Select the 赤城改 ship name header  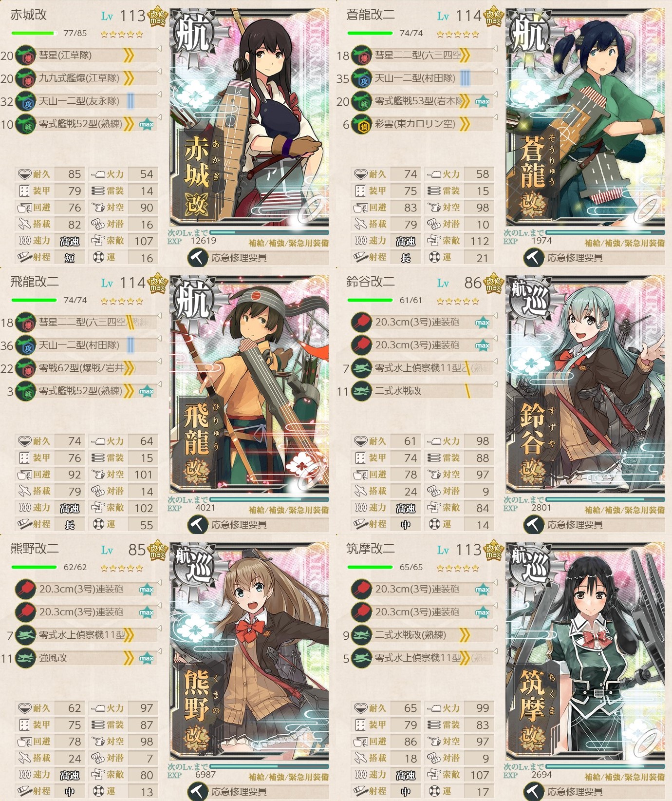point(29,15)
